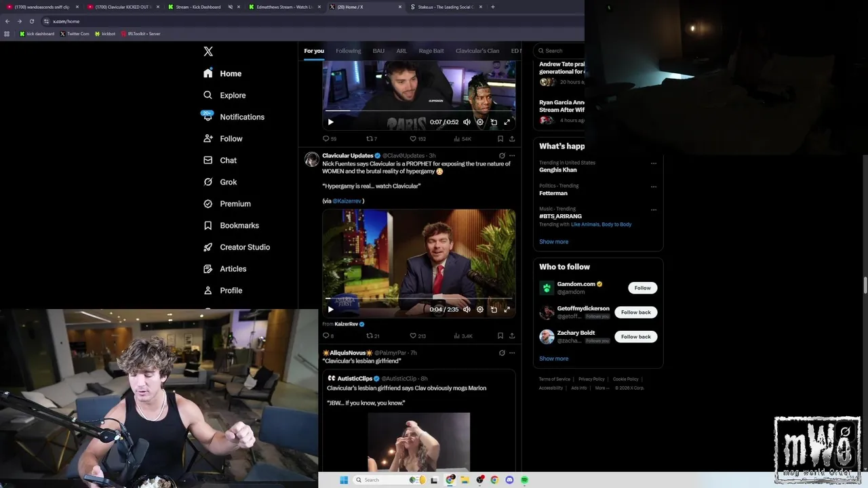868x488 pixels.
Task: Switch to Clavicular's Clan timeline tab
Action: tap(477, 51)
